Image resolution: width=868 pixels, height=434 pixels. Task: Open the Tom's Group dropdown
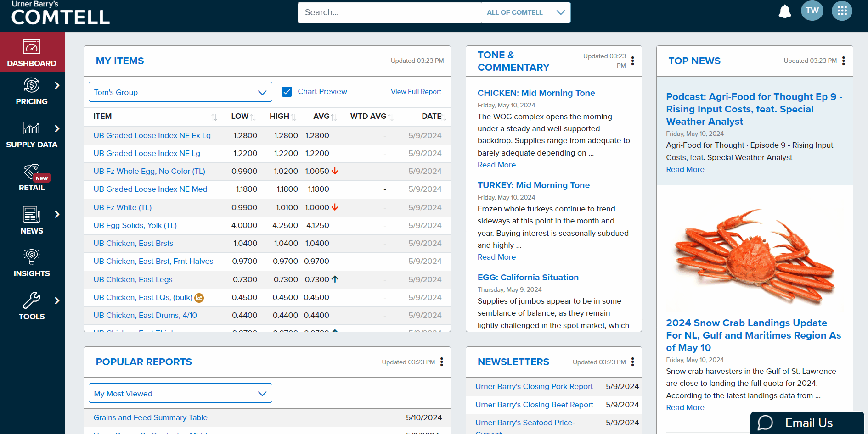coord(180,92)
